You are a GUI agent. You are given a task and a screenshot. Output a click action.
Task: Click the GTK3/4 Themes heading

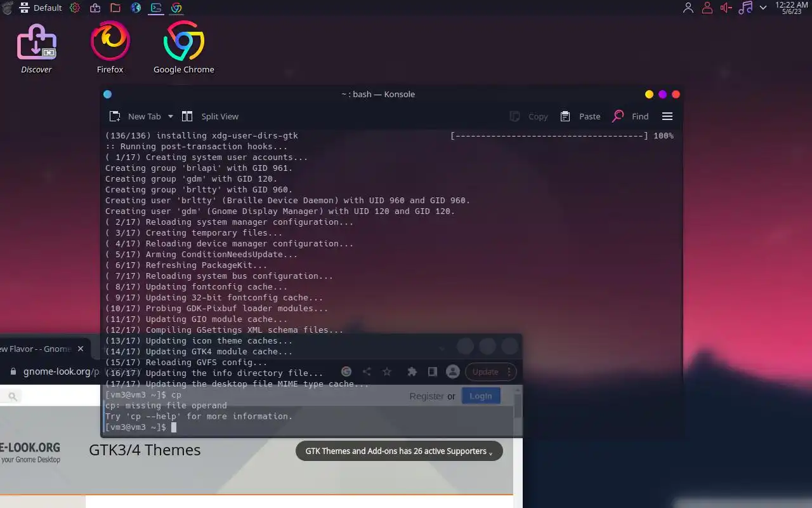click(145, 450)
